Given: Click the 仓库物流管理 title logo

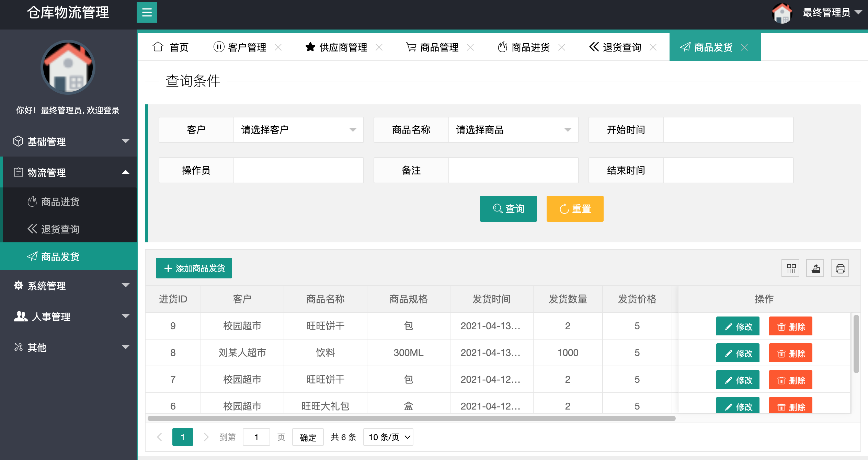Looking at the screenshot, I should tap(68, 13).
